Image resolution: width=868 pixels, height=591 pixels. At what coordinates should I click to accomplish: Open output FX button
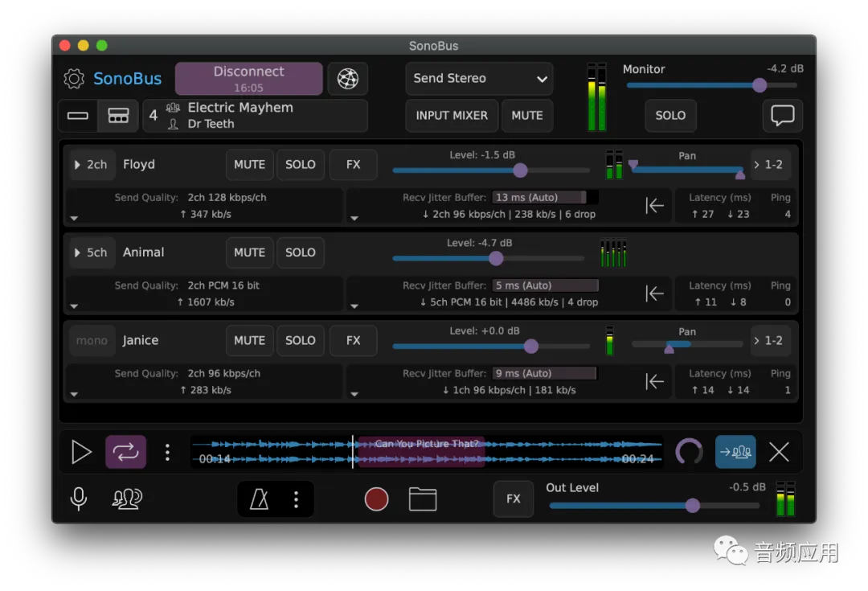(513, 499)
